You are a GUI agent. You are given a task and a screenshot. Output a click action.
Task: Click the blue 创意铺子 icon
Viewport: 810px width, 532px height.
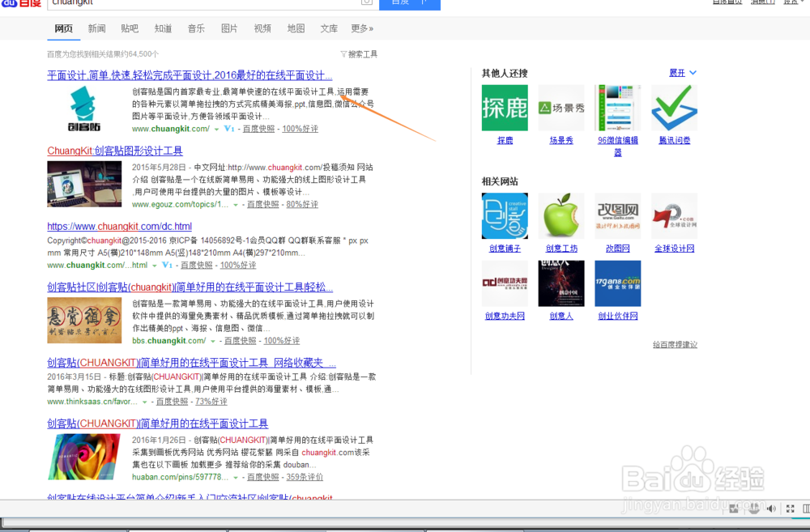[505, 216]
